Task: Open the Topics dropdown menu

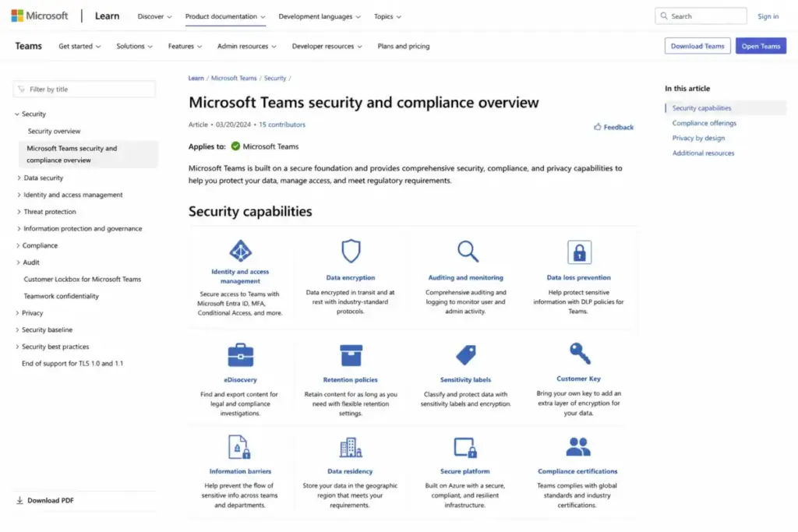Action: (x=387, y=16)
